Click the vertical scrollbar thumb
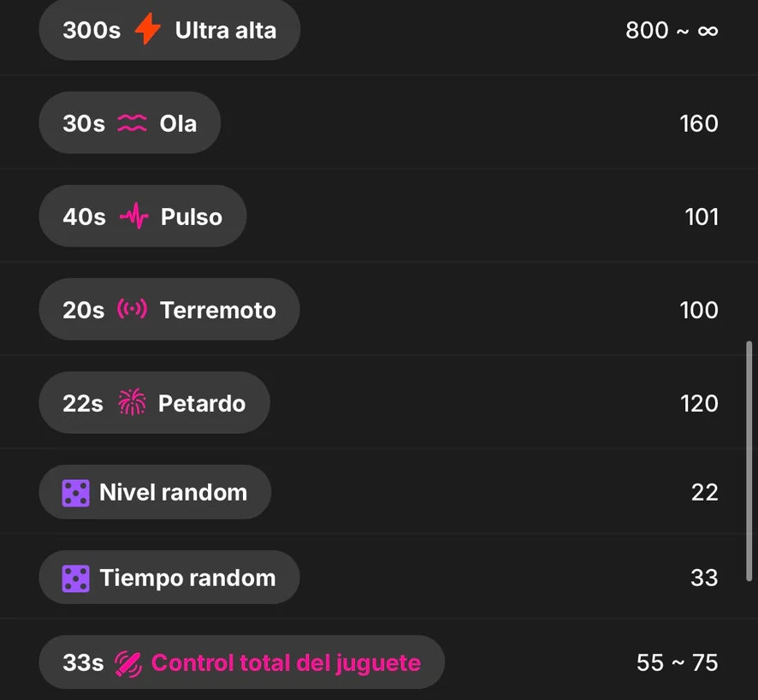This screenshot has width=758, height=700. pos(749,462)
